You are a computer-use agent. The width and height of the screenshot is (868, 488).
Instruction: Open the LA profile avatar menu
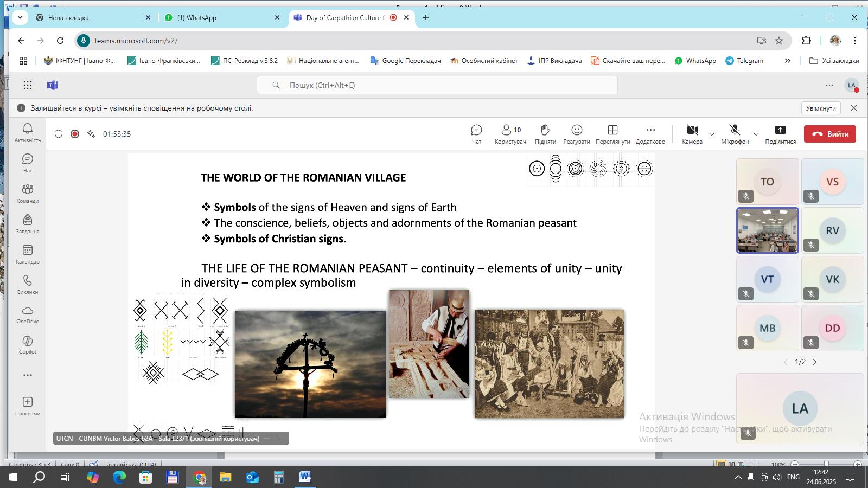click(x=852, y=85)
